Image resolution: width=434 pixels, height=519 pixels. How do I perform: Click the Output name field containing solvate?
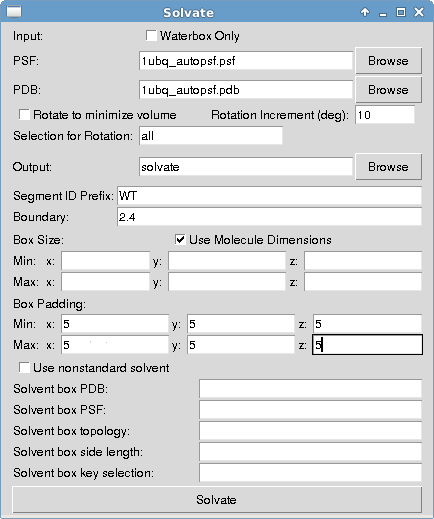click(x=246, y=167)
